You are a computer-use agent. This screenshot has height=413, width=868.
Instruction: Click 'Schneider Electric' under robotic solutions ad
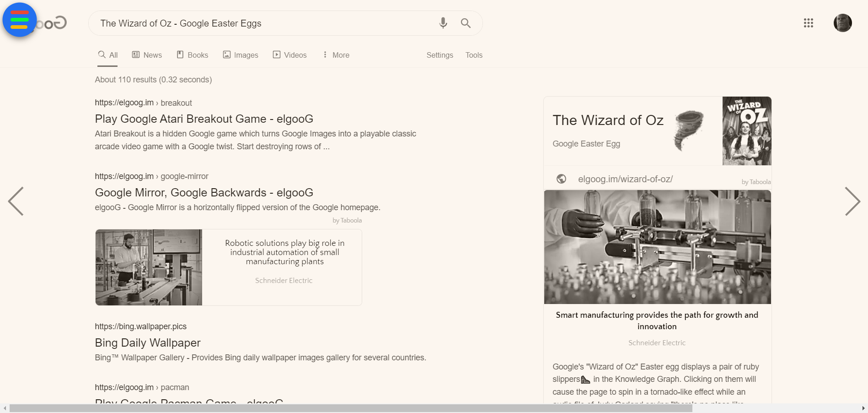284,280
